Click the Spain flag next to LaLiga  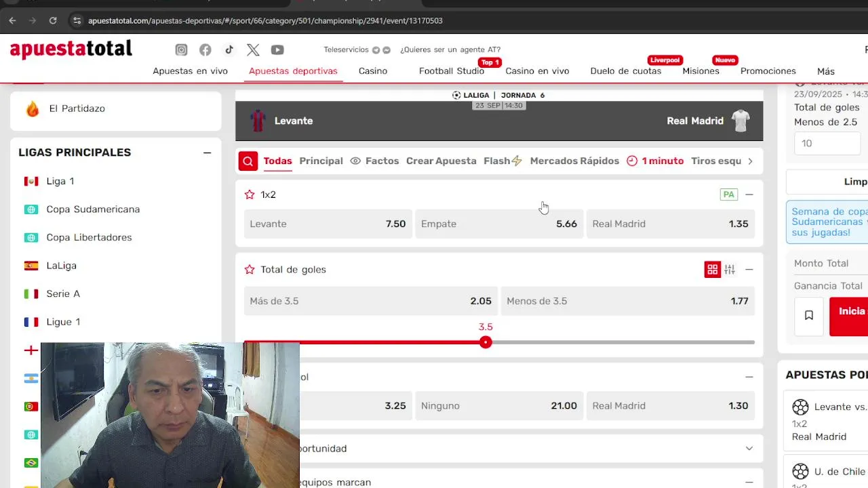31,266
